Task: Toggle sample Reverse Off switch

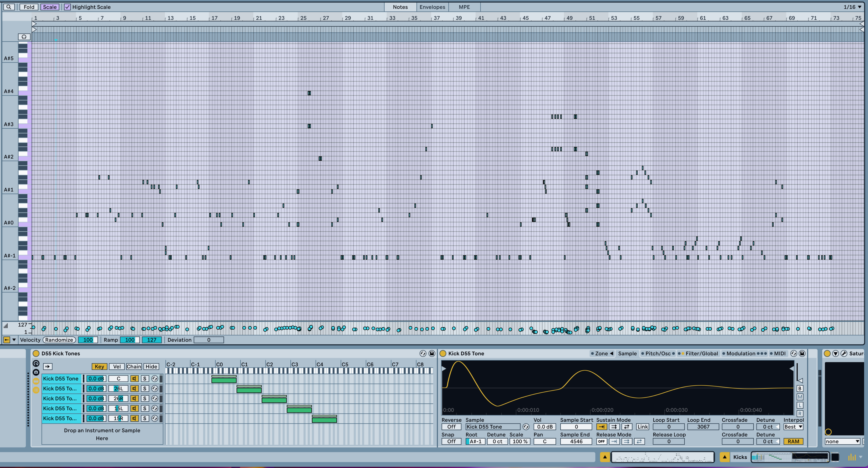Action: tap(452, 427)
